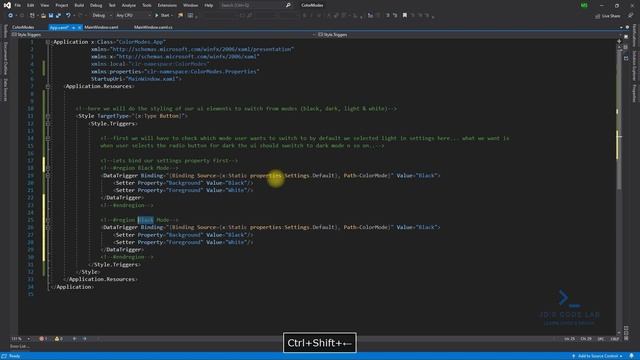Viewport: 640px width, 360px height.
Task: Open the right Style.Triggers navigation dropdown
Action: pos(467,35)
